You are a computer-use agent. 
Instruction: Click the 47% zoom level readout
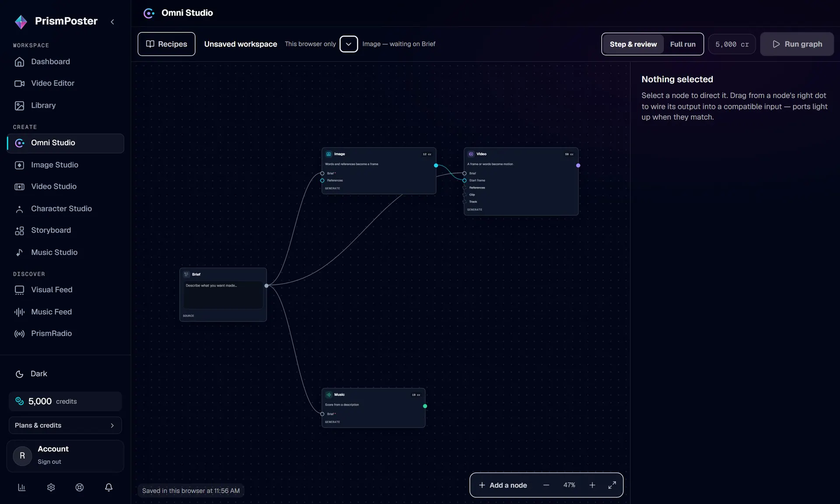[x=569, y=485]
